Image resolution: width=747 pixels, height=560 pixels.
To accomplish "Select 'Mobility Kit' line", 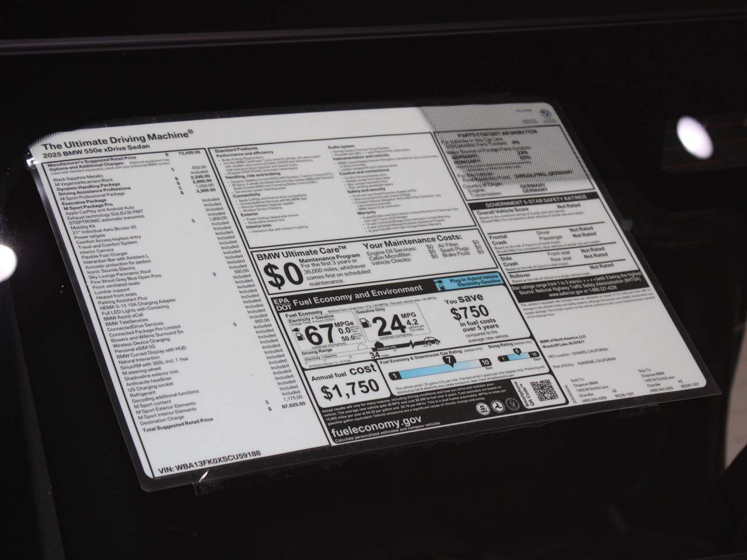I will pos(83,228).
